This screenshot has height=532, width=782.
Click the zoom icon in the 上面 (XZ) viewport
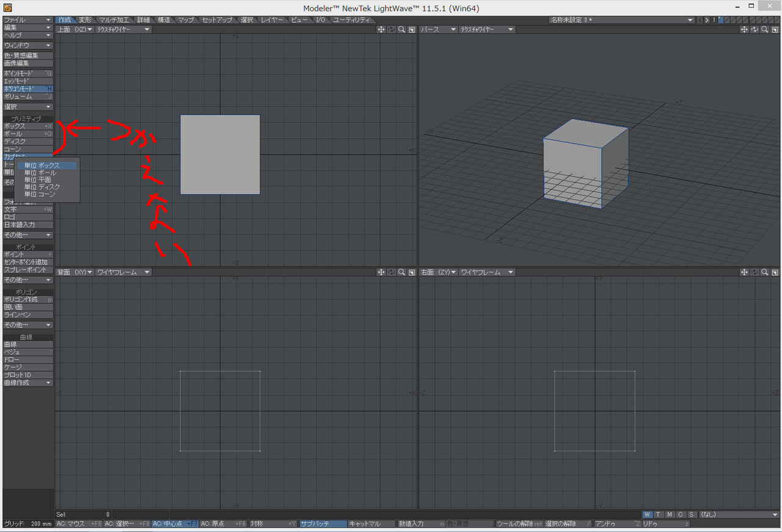401,29
